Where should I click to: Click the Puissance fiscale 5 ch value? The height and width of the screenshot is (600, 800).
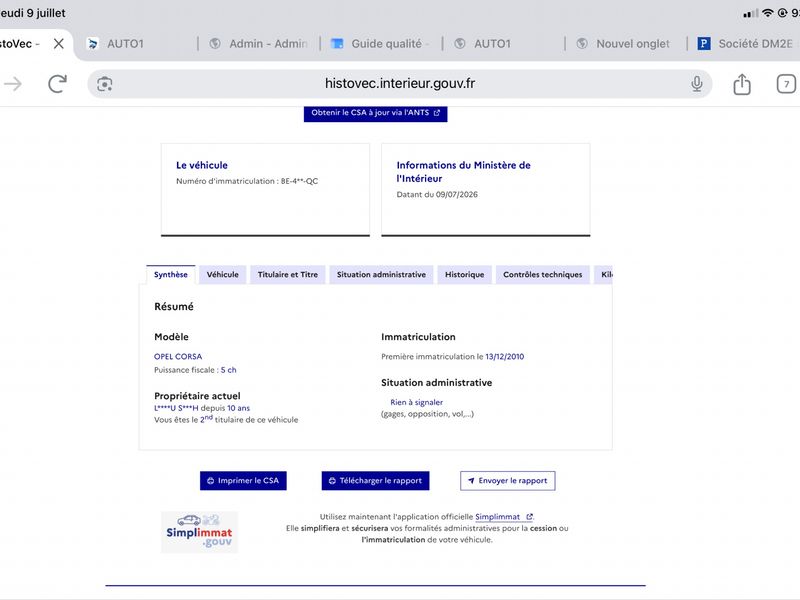click(229, 370)
